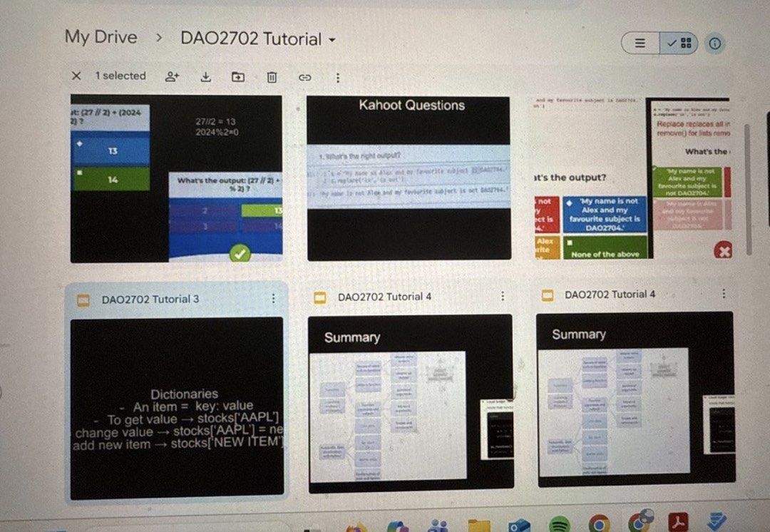
Task: Select the right DAO2702 Tutorial 4 title
Action: coord(610,295)
